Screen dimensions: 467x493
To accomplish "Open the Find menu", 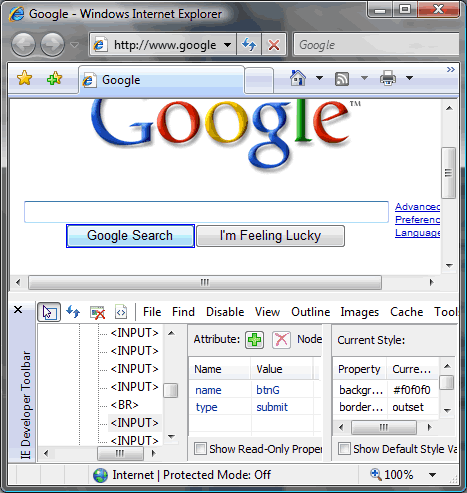I will point(183,312).
